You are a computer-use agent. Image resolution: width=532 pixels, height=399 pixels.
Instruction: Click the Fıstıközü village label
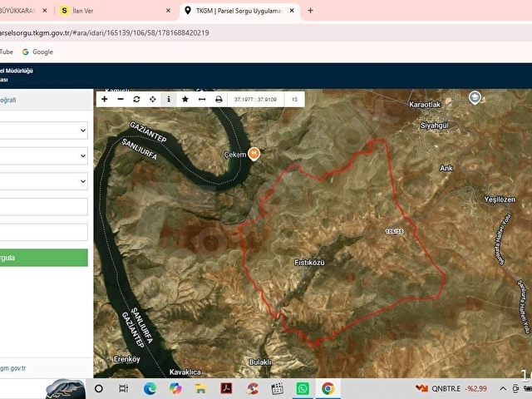coord(309,263)
